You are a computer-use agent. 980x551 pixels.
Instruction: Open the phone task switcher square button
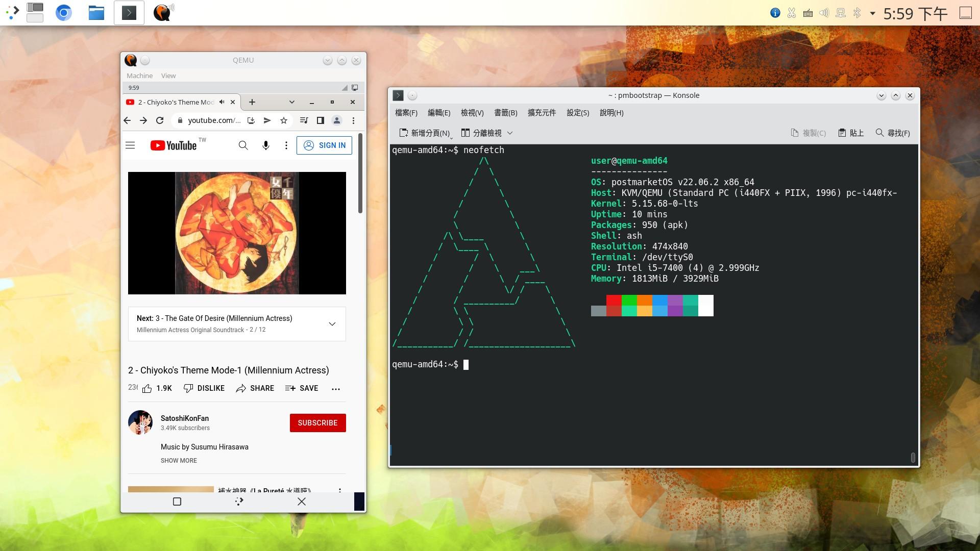tap(177, 502)
